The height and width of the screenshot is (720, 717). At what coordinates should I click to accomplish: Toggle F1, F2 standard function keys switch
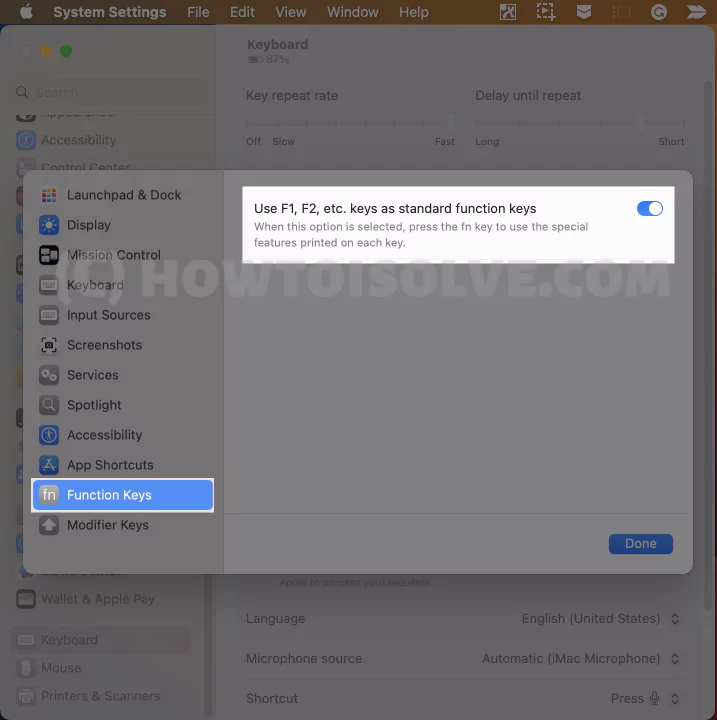(649, 208)
